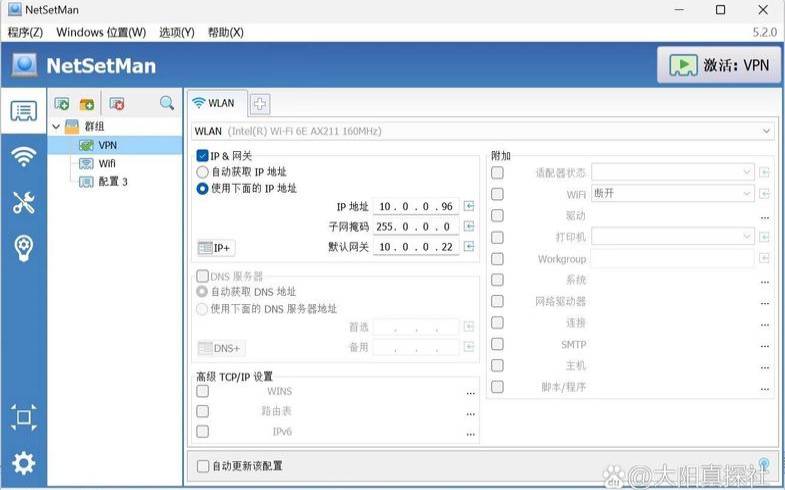Open the Windows 位置(W) menu
785x490 pixels.
coord(101,33)
